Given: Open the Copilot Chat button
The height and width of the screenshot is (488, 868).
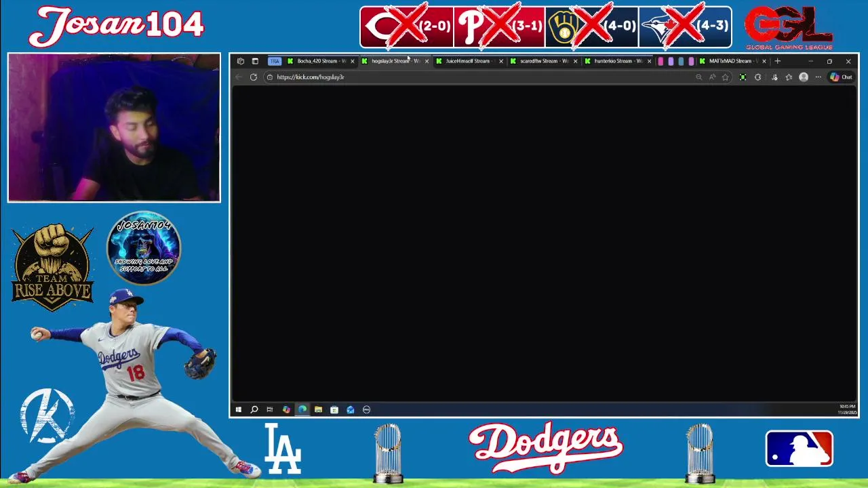Looking at the screenshot, I should 842,77.
